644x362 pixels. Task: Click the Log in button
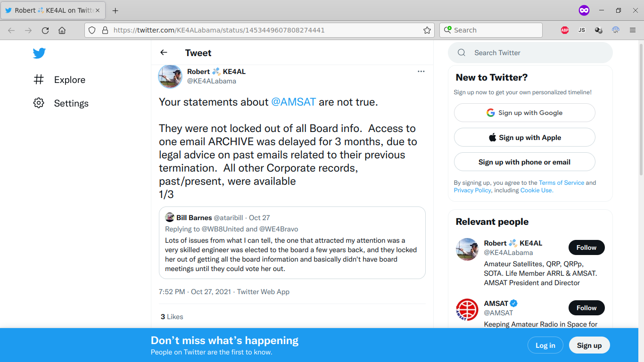545,346
